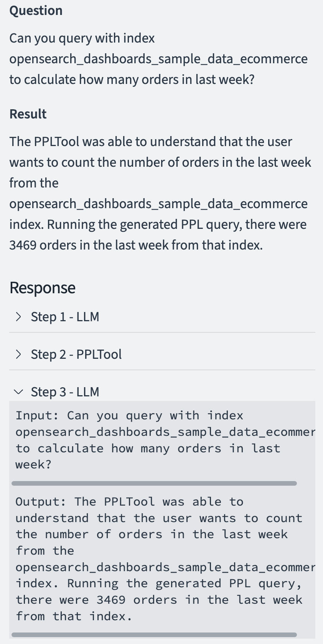Expand the Step 2 - PPLTool accordion

pos(76,354)
